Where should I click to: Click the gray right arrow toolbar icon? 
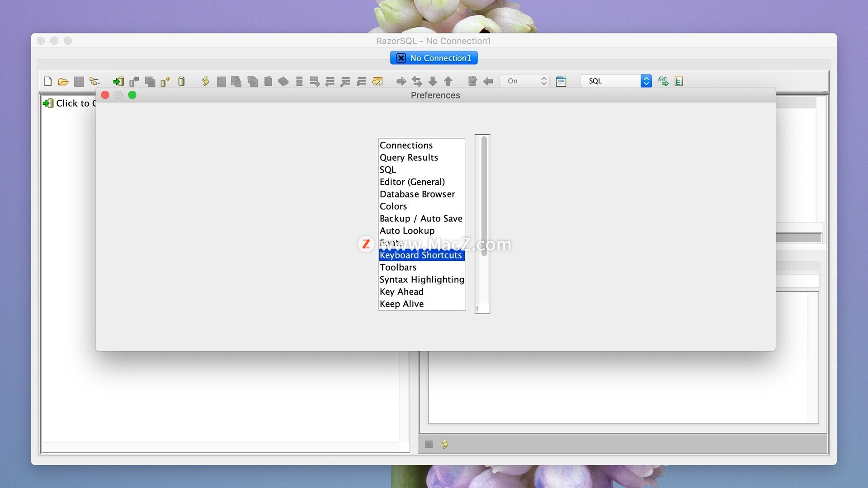pos(401,81)
